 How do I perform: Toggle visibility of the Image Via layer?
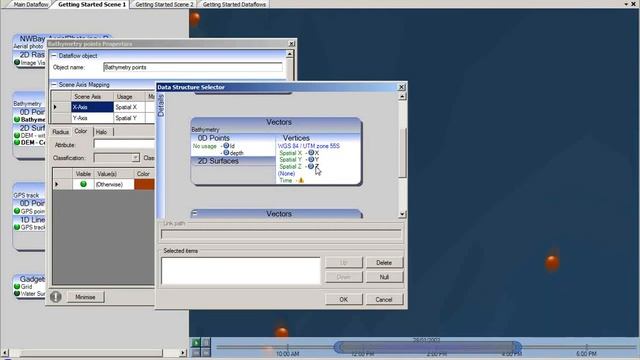coord(17,62)
